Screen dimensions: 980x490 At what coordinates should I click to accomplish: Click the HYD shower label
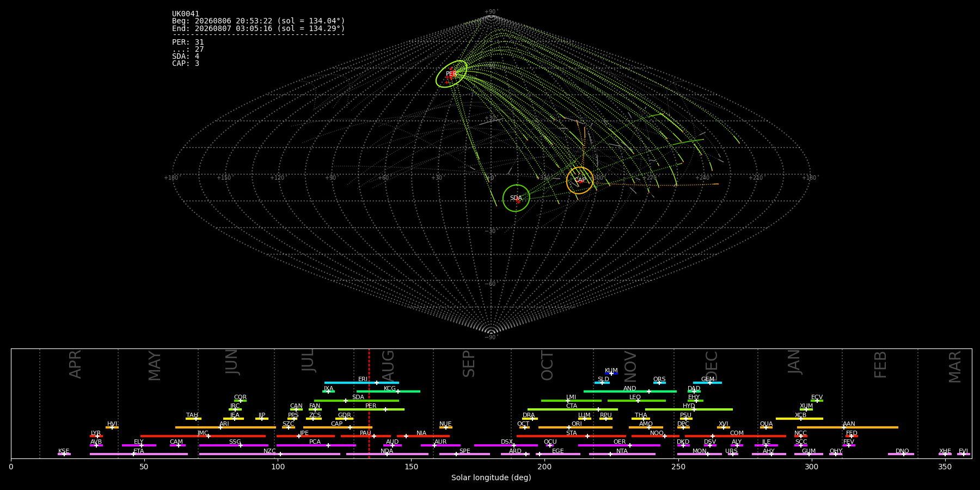pyautogui.click(x=689, y=406)
